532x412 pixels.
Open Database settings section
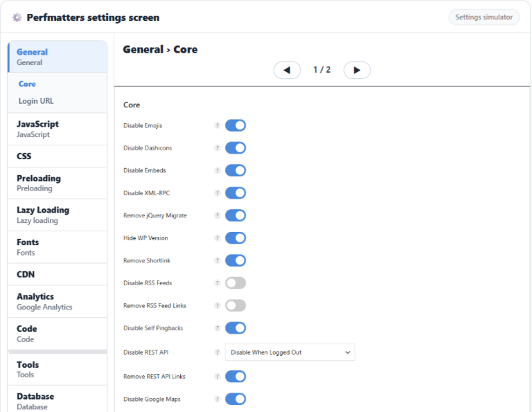[x=57, y=399]
